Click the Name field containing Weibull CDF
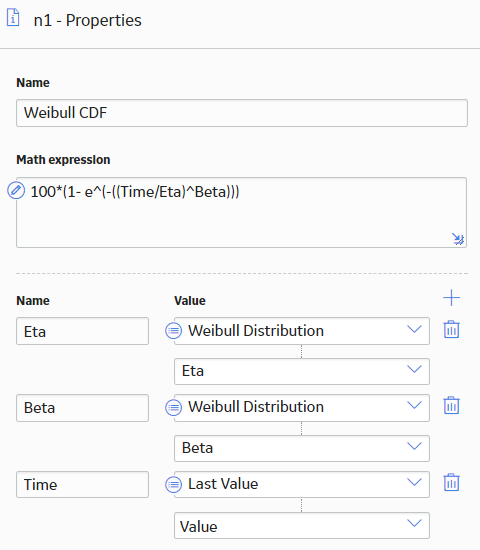Image resolution: width=480 pixels, height=550 pixels. pyautogui.click(x=242, y=113)
